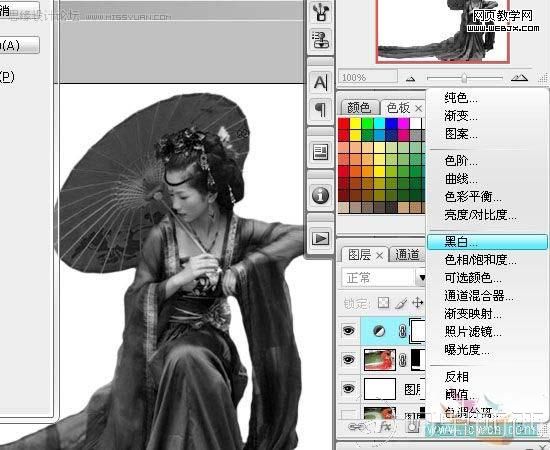Image resolution: width=550 pixels, height=450 pixels.
Task: Pick the cyan swatch in top row
Action: click(x=379, y=123)
